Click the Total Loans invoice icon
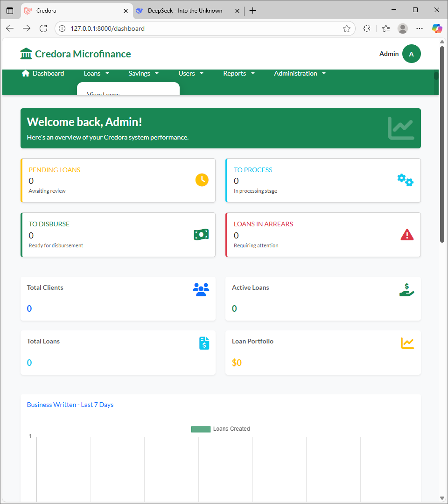This screenshot has width=448, height=504. click(x=204, y=343)
